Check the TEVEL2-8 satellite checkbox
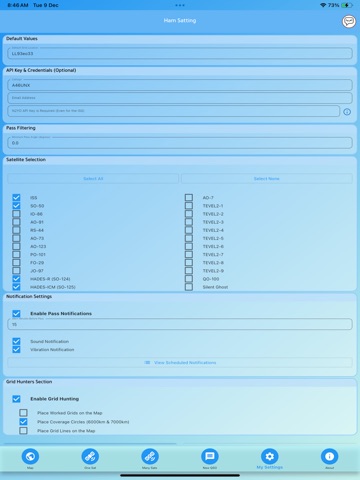360x480 pixels. point(189,262)
